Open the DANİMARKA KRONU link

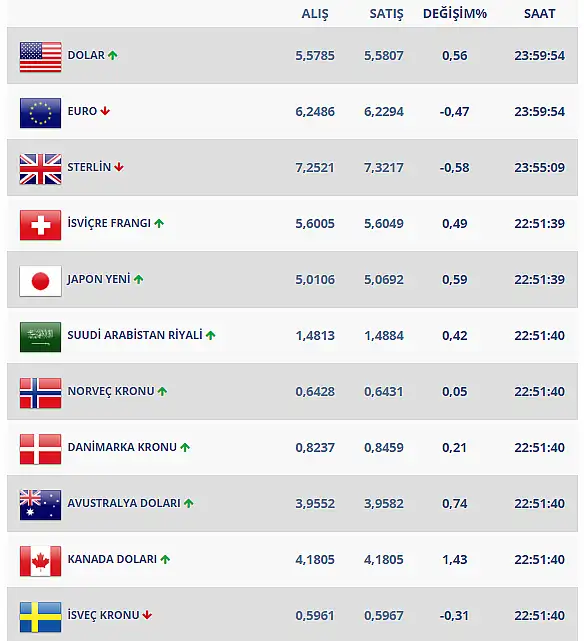[x=122, y=447]
